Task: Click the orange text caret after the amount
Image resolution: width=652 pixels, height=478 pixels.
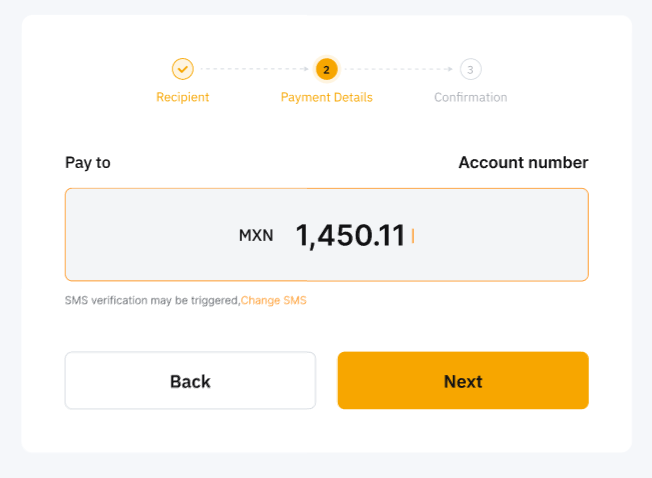Action: click(x=413, y=236)
